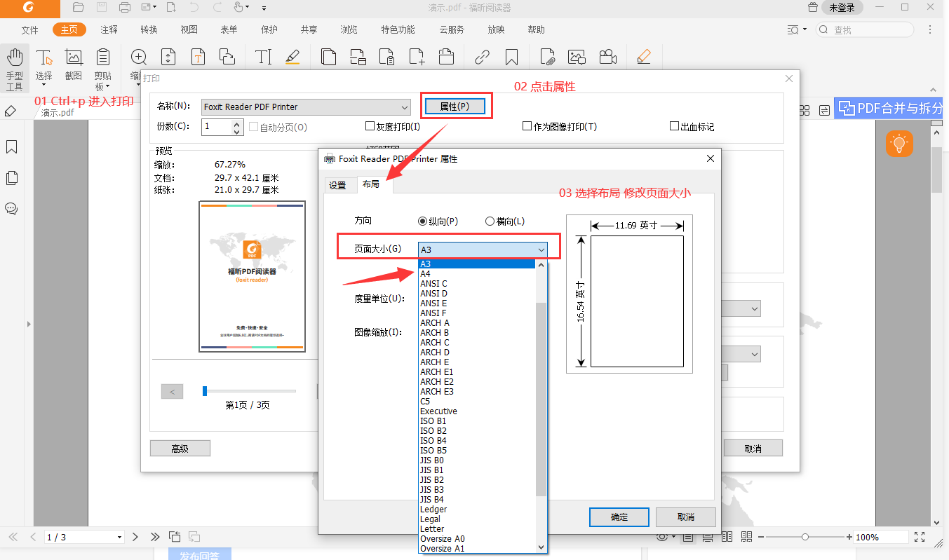949x560 pixels.
Task: Click the full screen icon in status bar
Action: click(x=920, y=537)
